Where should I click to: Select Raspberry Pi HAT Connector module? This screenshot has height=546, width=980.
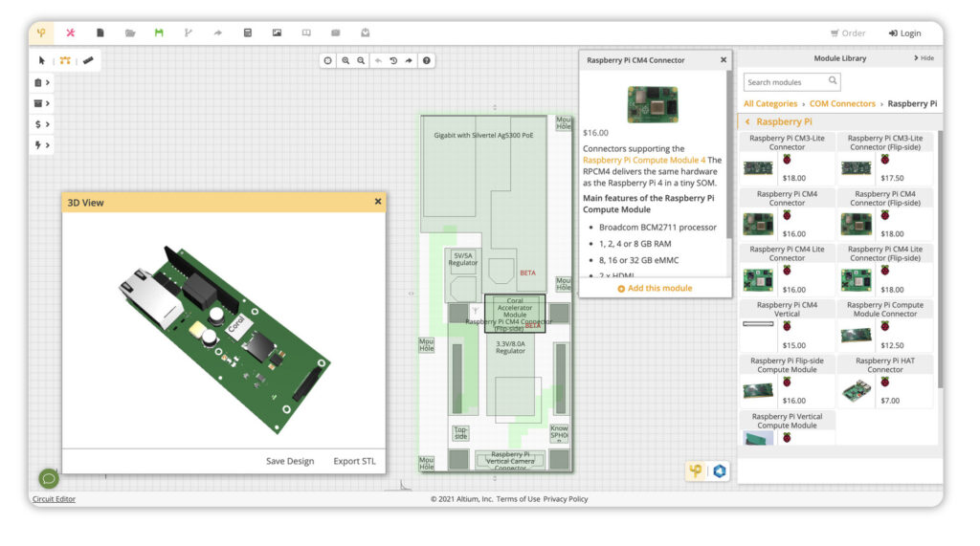pos(885,382)
